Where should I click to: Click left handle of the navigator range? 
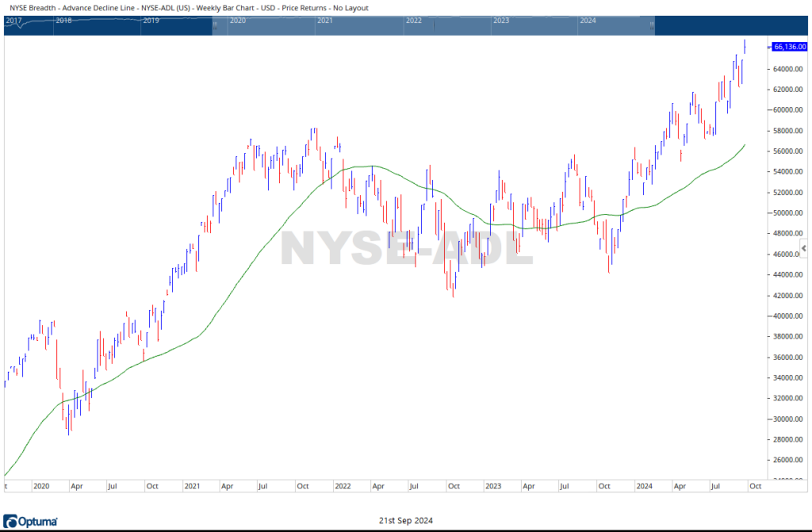(214, 26)
